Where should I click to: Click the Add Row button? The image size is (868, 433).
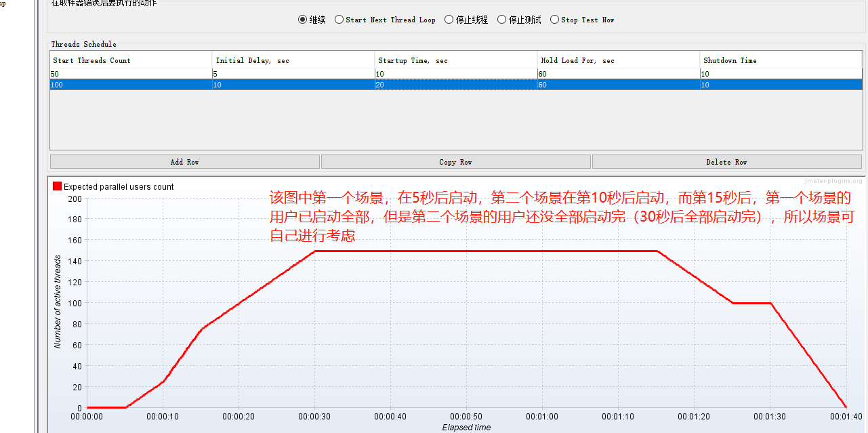pyautogui.click(x=184, y=161)
